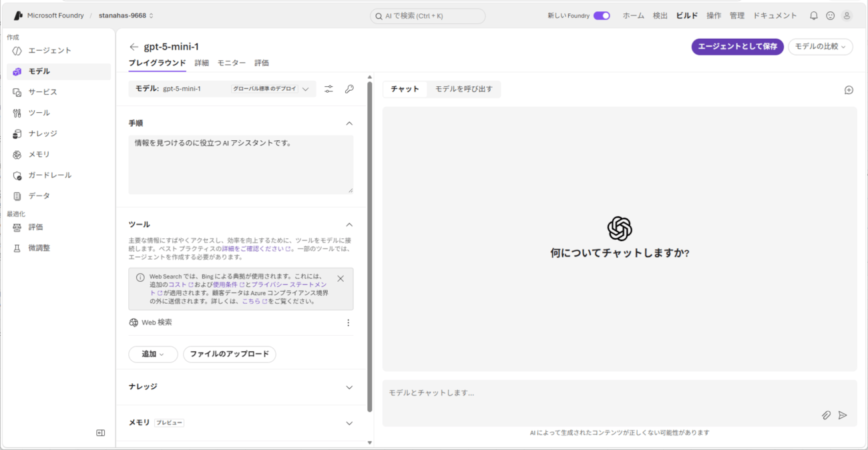Open the 使用条件 link in the banner

(x=228, y=284)
